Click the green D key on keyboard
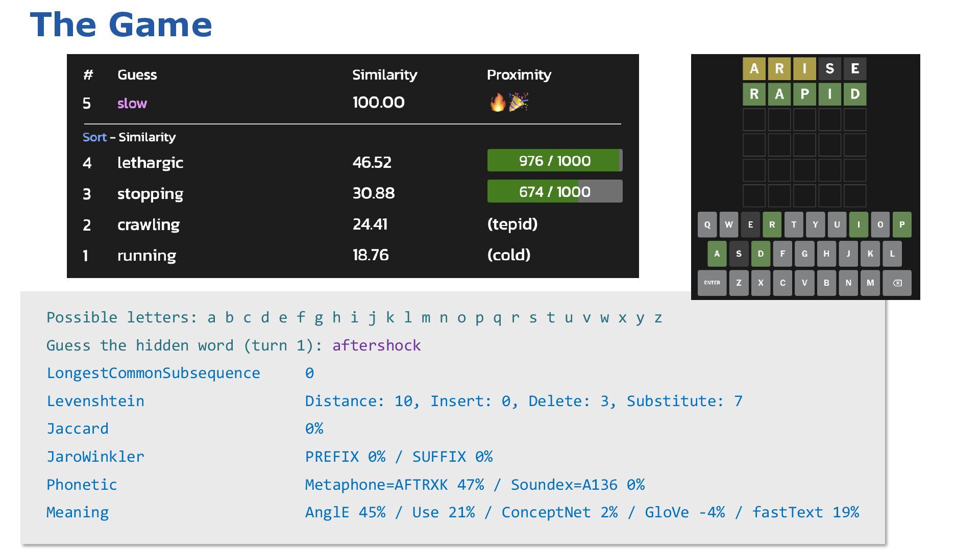This screenshot has width=980, height=551. (761, 254)
